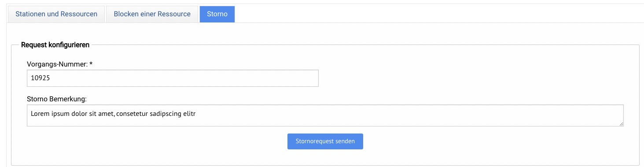
Task: Place cursor on the value 10925
Action: click(39, 78)
